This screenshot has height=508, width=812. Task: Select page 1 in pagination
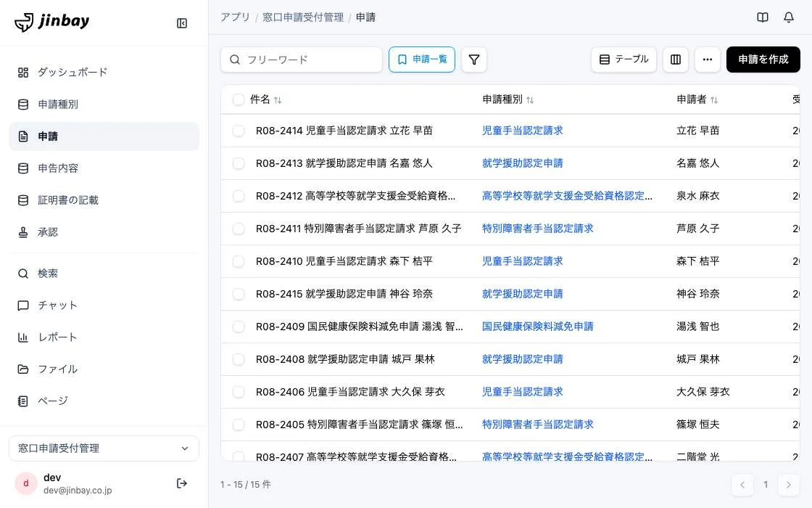[766, 485]
